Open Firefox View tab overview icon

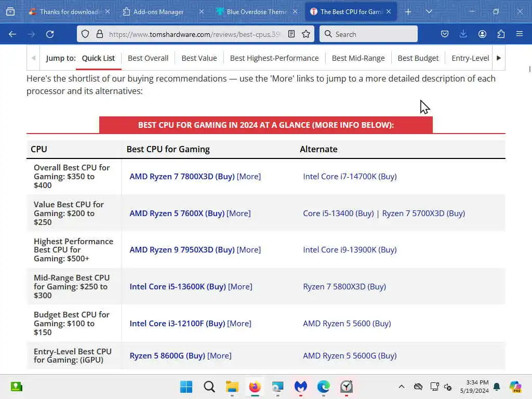[x=10, y=12]
